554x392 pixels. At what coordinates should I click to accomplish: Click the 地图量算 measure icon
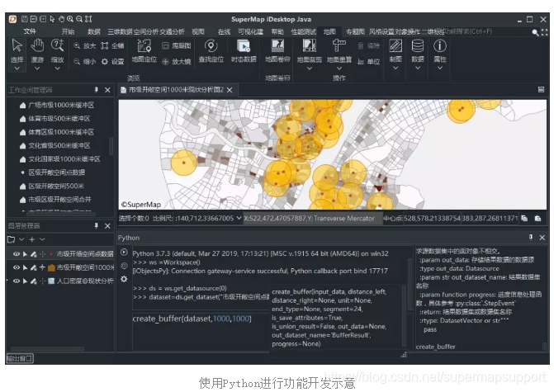[x=339, y=46]
